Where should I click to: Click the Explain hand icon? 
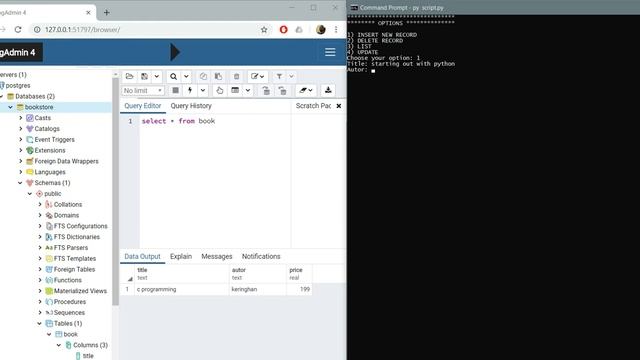(220, 90)
